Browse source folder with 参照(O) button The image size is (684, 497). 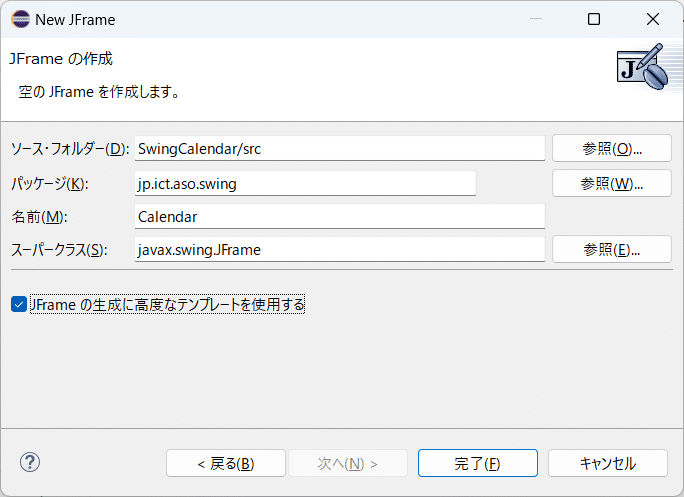[612, 148]
